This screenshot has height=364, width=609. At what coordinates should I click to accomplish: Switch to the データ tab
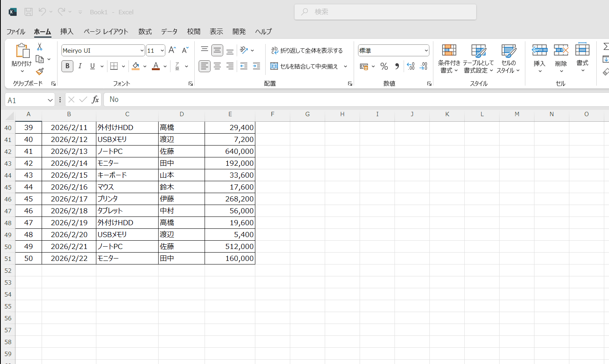169,31
